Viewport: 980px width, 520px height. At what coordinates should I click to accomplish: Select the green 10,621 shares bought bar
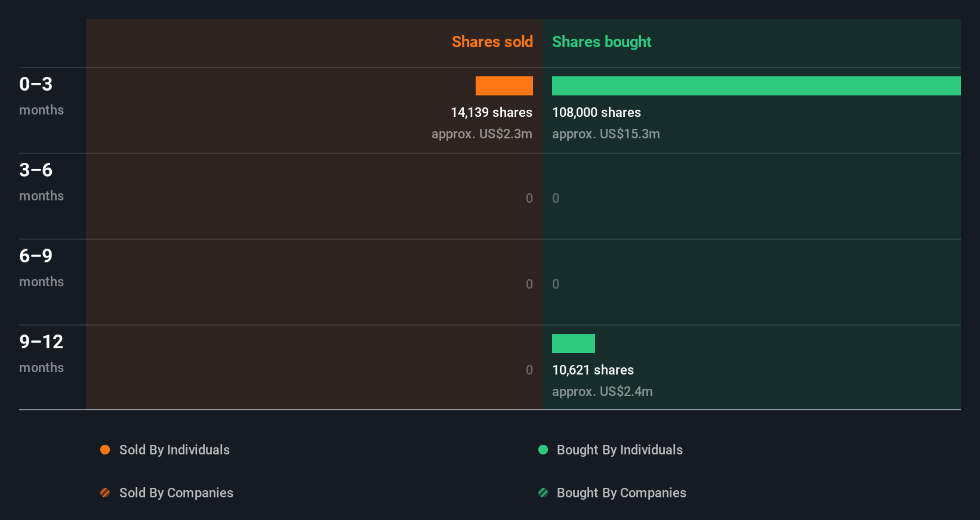pyautogui.click(x=574, y=343)
